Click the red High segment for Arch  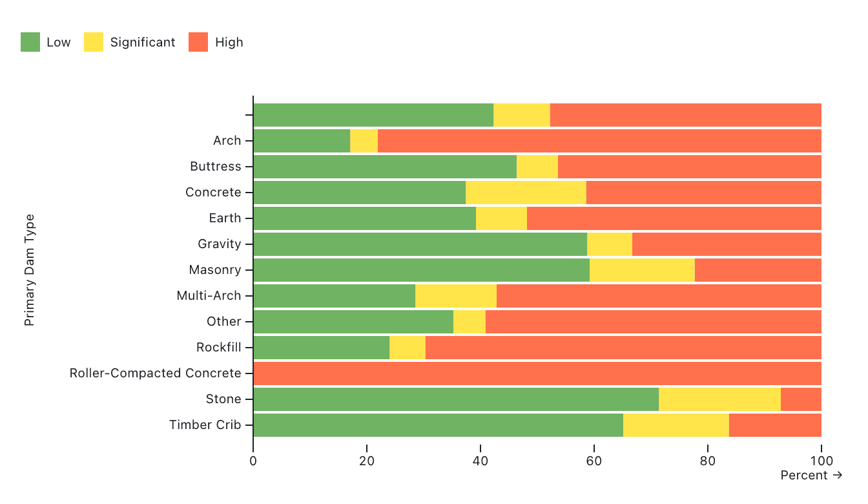pyautogui.click(x=599, y=141)
